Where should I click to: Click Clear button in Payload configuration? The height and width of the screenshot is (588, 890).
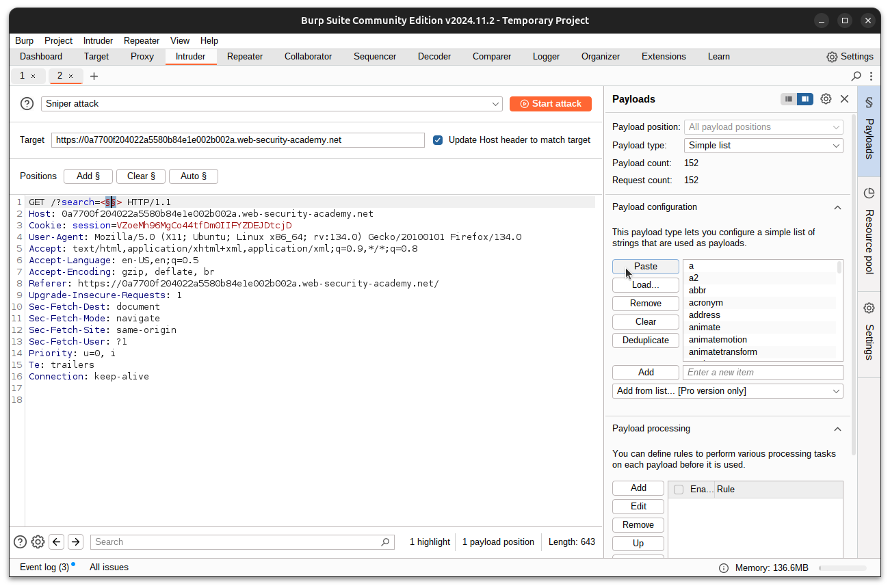coord(646,322)
